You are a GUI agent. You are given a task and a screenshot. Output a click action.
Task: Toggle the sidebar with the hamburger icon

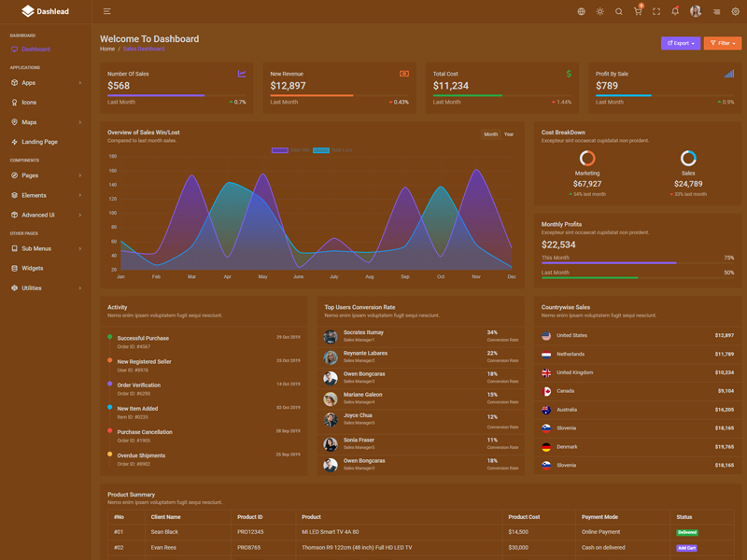click(107, 11)
